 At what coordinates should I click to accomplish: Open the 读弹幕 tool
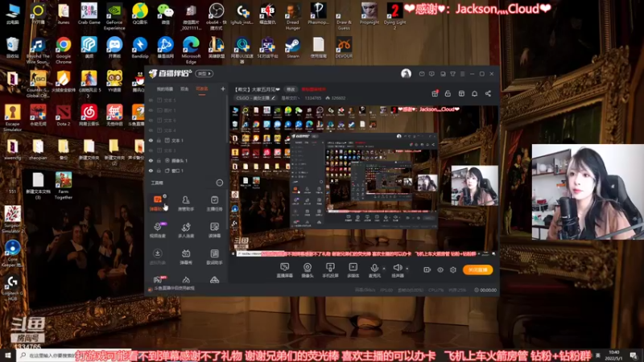click(214, 230)
